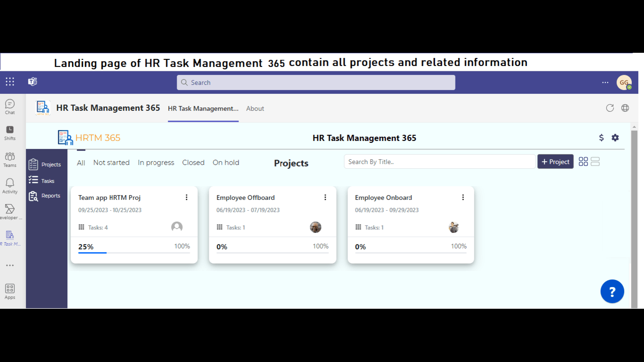The width and height of the screenshot is (644, 362).
Task: Filter projects by Closed
Action: coord(193,163)
